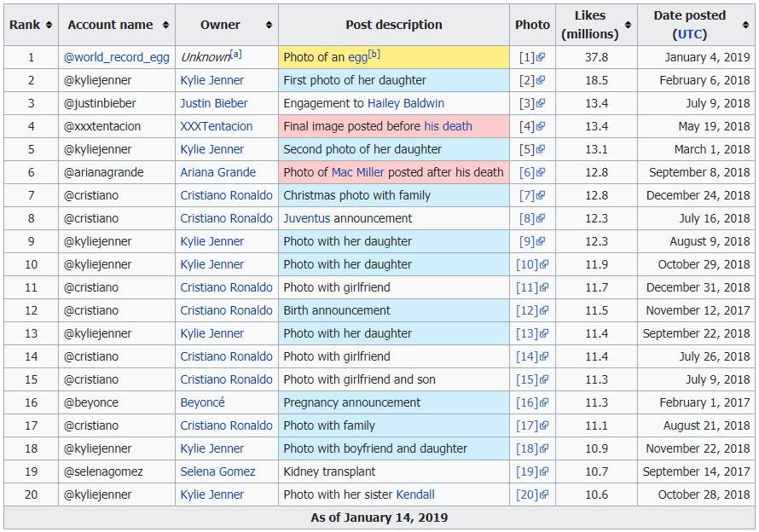Sort by Date posted column arrows
This screenshot has width=759, height=532.
[x=745, y=25]
